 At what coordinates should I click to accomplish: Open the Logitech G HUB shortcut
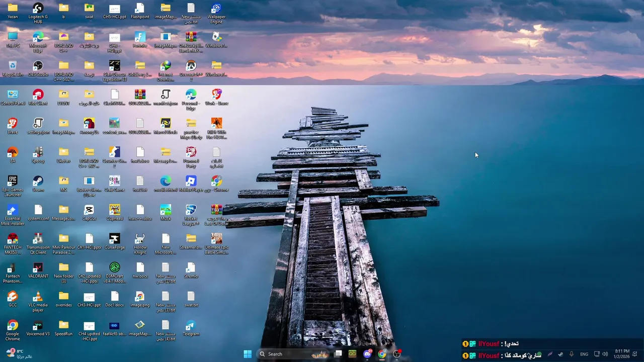click(x=38, y=13)
